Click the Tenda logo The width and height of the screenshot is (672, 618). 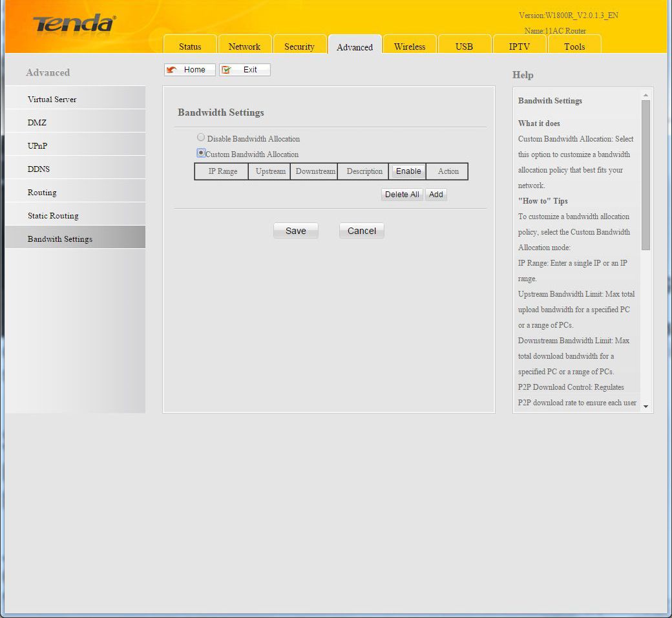[74, 25]
